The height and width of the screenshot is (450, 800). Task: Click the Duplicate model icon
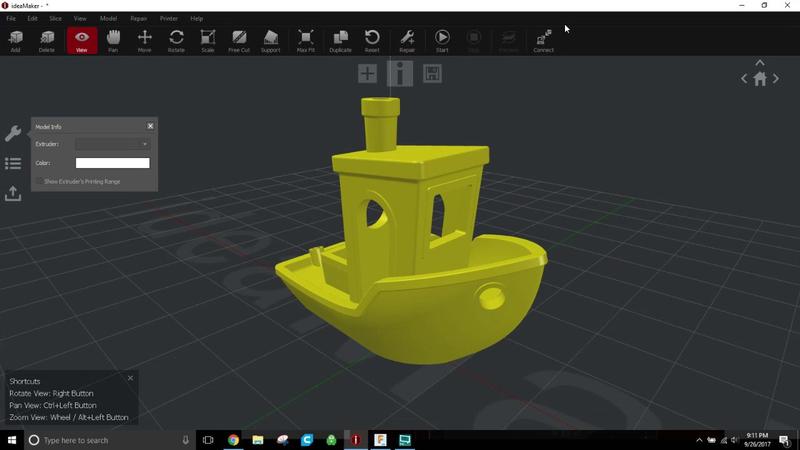340,40
